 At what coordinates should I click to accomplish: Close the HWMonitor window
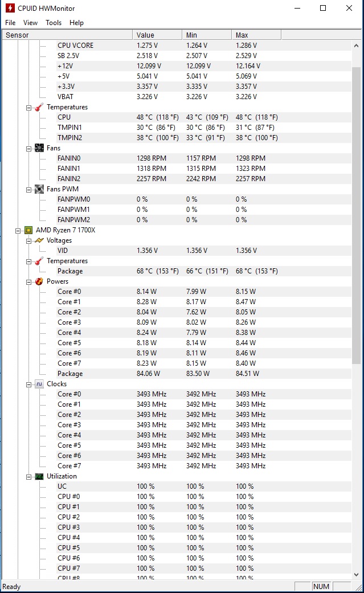pos(349,8)
